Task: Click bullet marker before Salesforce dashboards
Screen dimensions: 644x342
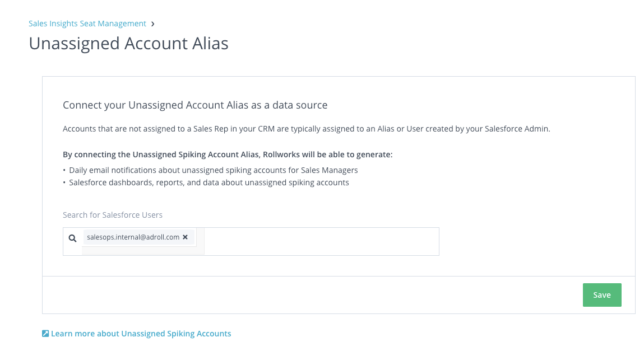Action: 64,182
